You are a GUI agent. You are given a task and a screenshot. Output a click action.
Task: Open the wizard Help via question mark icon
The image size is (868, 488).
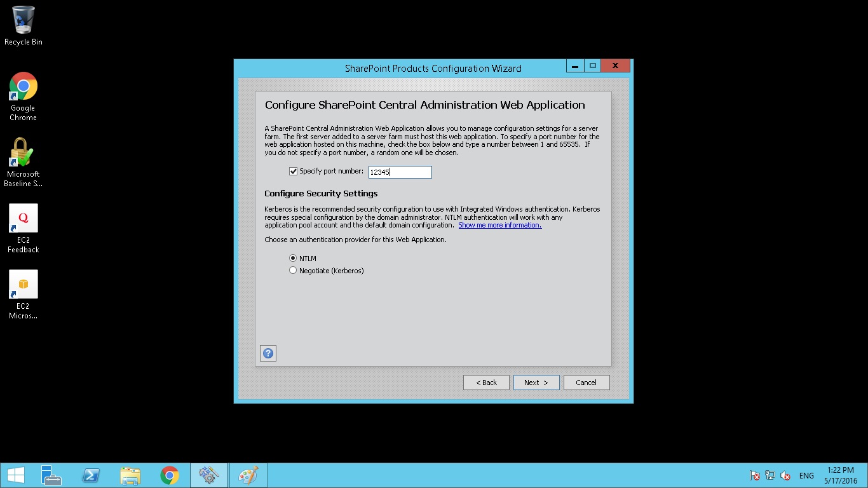[x=268, y=353]
